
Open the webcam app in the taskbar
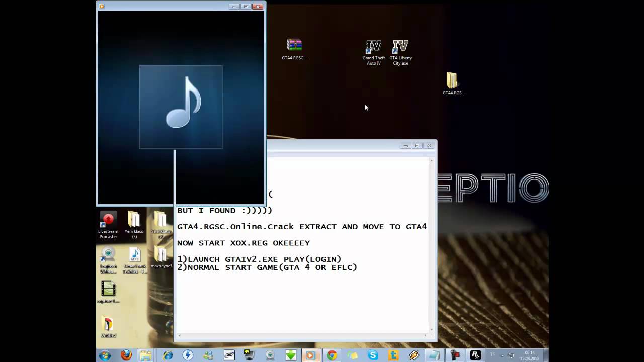pos(270,355)
